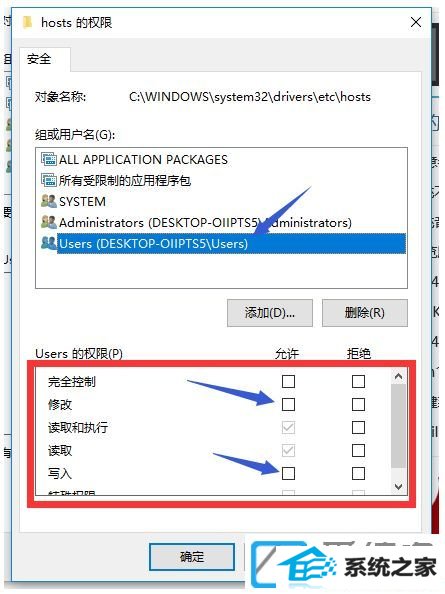The image size is (445, 594).
Task: Click the permissions list scrollbar thumb
Action: click(398, 425)
